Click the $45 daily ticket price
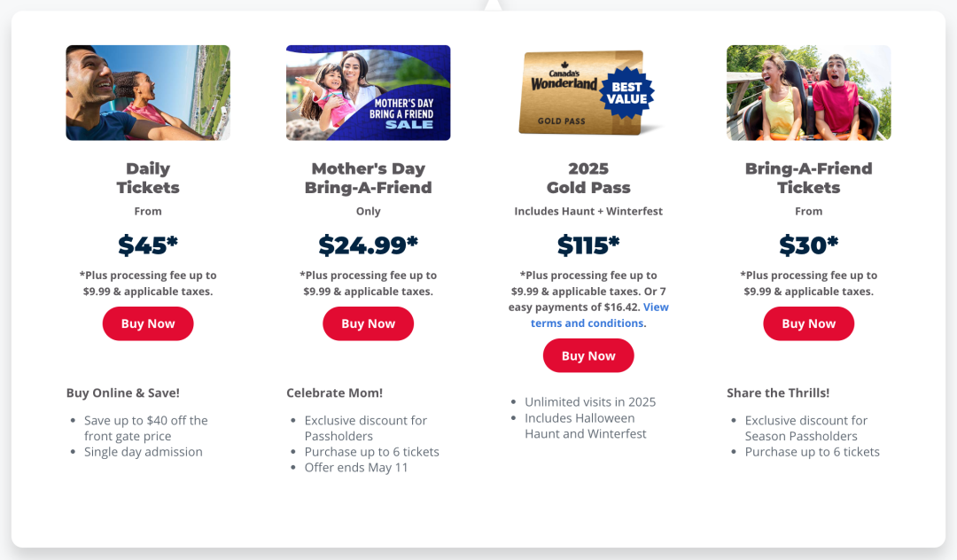The image size is (957, 560). pos(148,245)
